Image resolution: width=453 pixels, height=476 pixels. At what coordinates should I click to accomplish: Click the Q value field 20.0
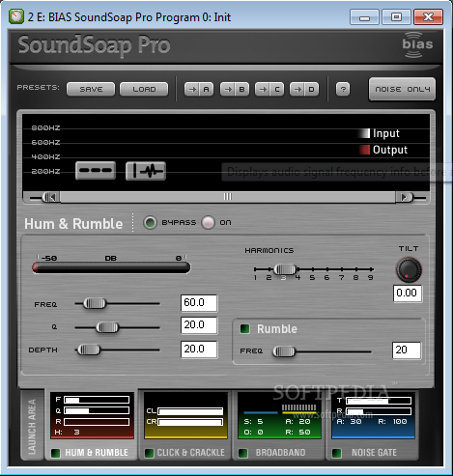click(199, 325)
